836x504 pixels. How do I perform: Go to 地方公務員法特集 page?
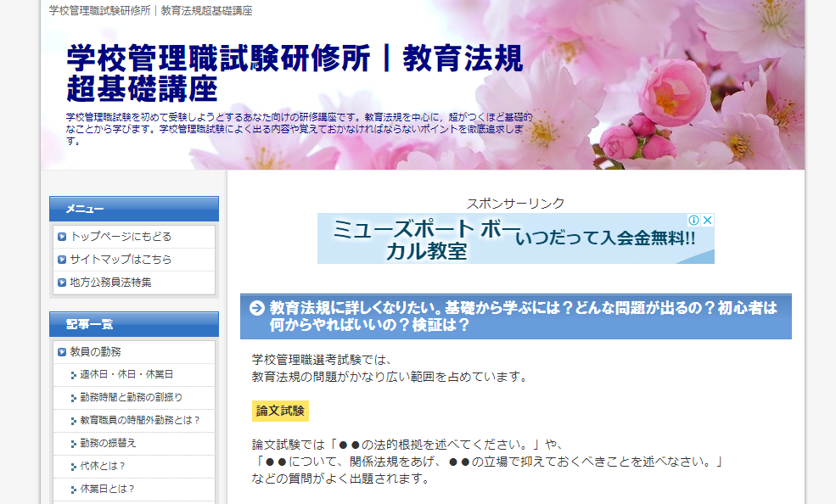pyautogui.click(x=110, y=283)
